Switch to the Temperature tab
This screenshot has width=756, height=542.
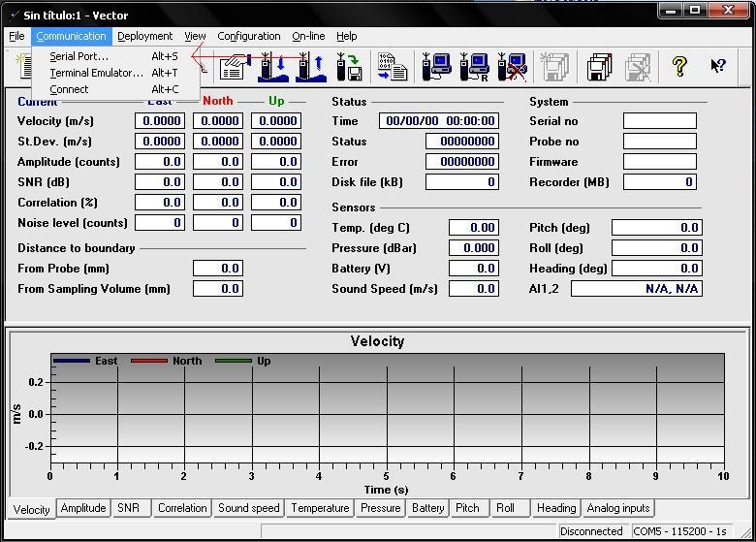pyautogui.click(x=320, y=508)
